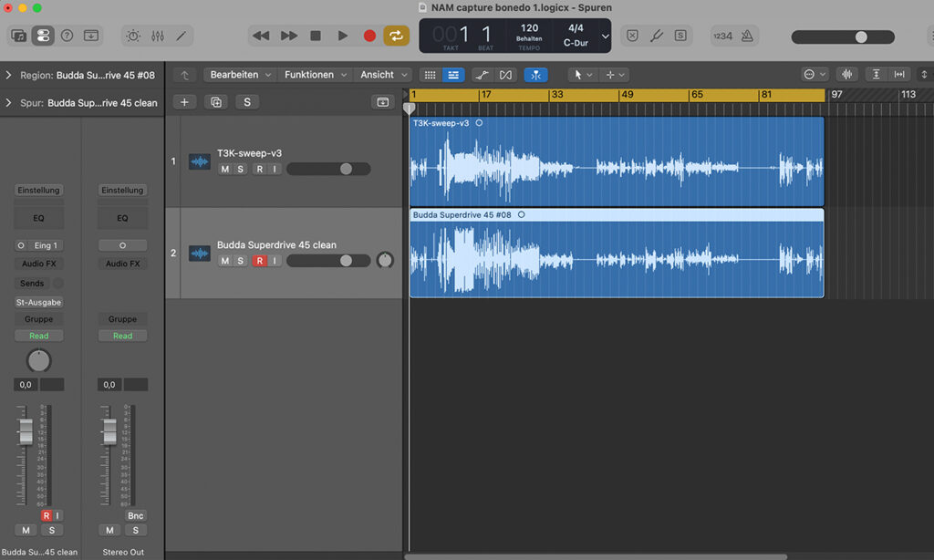Toggle cycle mode button
Screen dimensions: 934x560
point(396,36)
